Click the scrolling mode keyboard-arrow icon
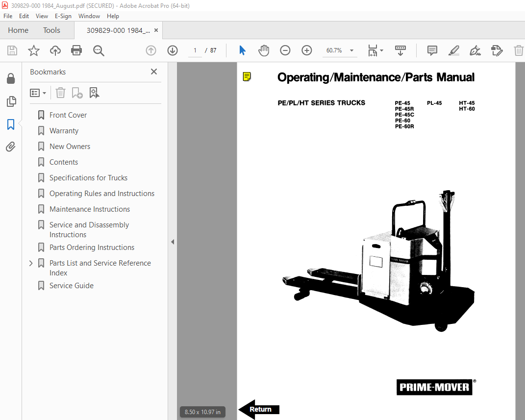The height and width of the screenshot is (420, 525). (400, 50)
